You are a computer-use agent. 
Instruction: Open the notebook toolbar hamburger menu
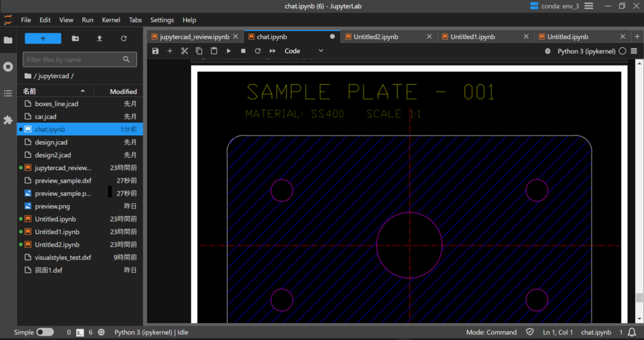click(x=634, y=51)
